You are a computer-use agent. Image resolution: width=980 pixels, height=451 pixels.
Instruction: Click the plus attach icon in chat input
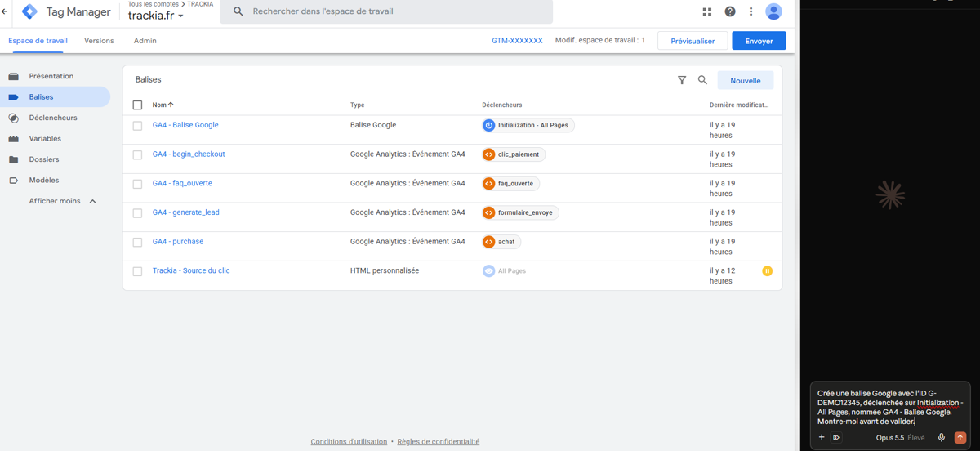click(x=822, y=438)
